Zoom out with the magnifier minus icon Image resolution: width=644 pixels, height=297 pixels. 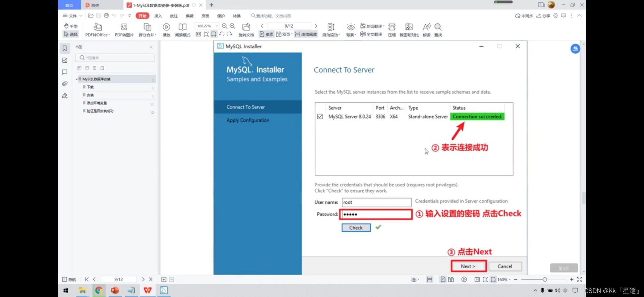click(224, 26)
